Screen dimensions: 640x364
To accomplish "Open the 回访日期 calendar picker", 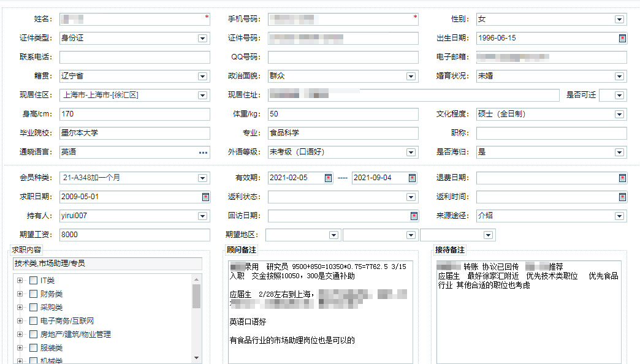I will click(x=414, y=216).
